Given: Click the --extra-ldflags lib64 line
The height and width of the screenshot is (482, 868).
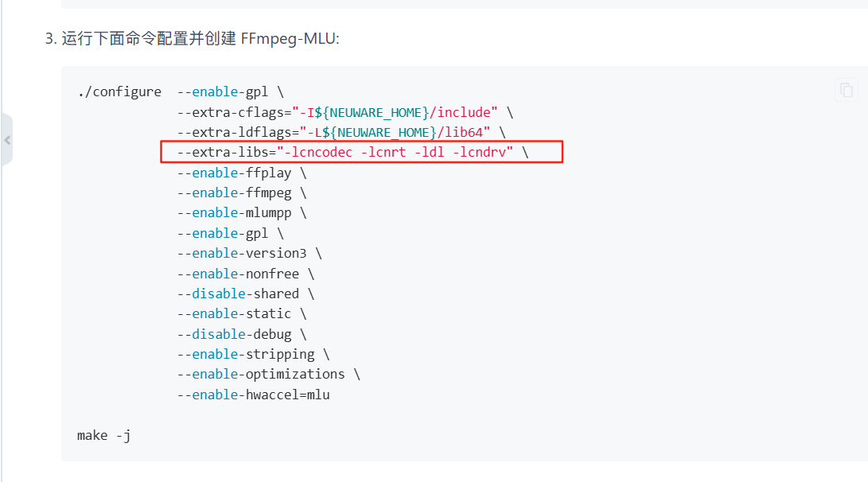Looking at the screenshot, I should click(x=341, y=132).
